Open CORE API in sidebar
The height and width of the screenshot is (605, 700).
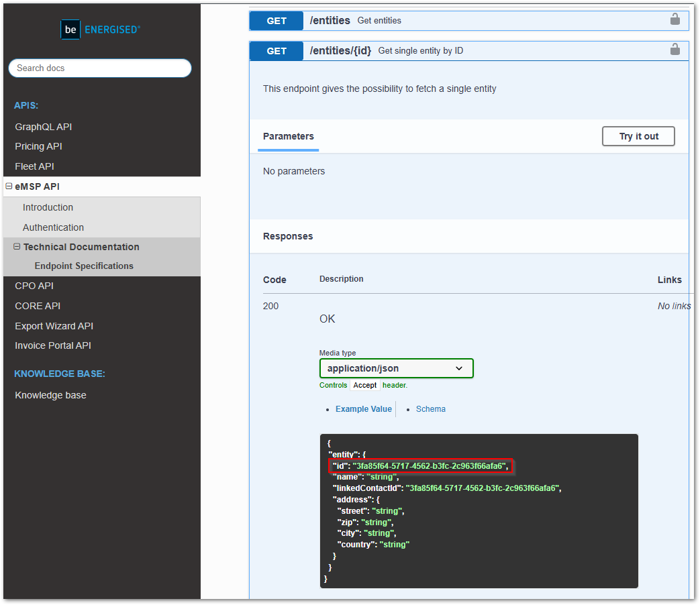coord(38,306)
